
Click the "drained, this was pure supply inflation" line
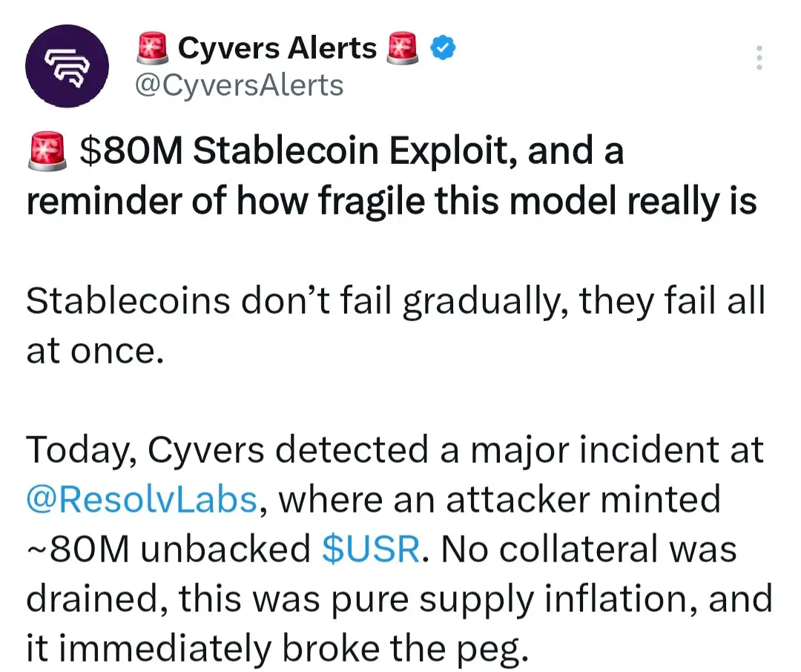(x=398, y=598)
